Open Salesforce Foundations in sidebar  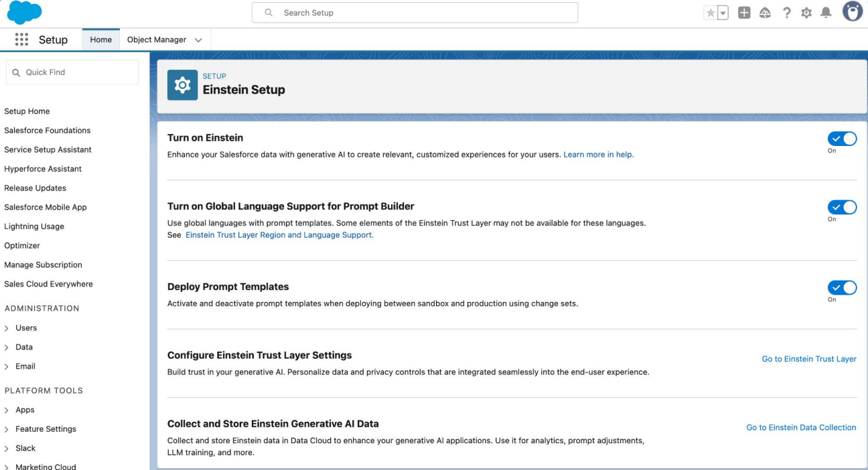pos(48,131)
